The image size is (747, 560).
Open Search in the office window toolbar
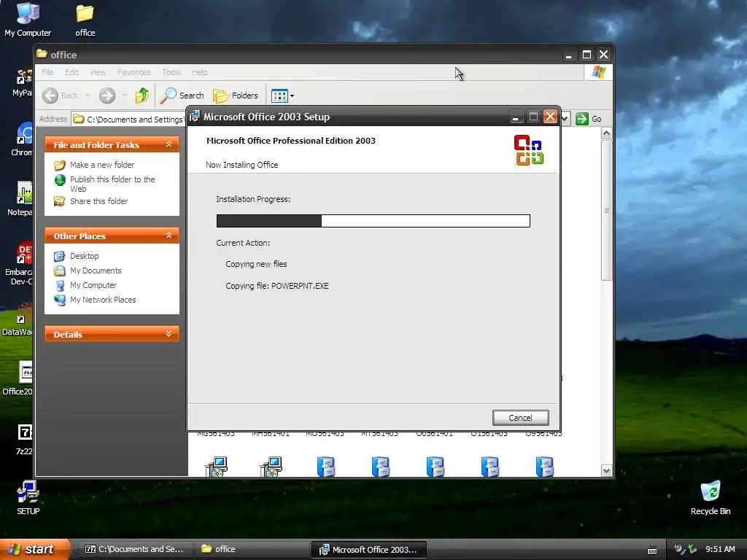[x=182, y=96]
